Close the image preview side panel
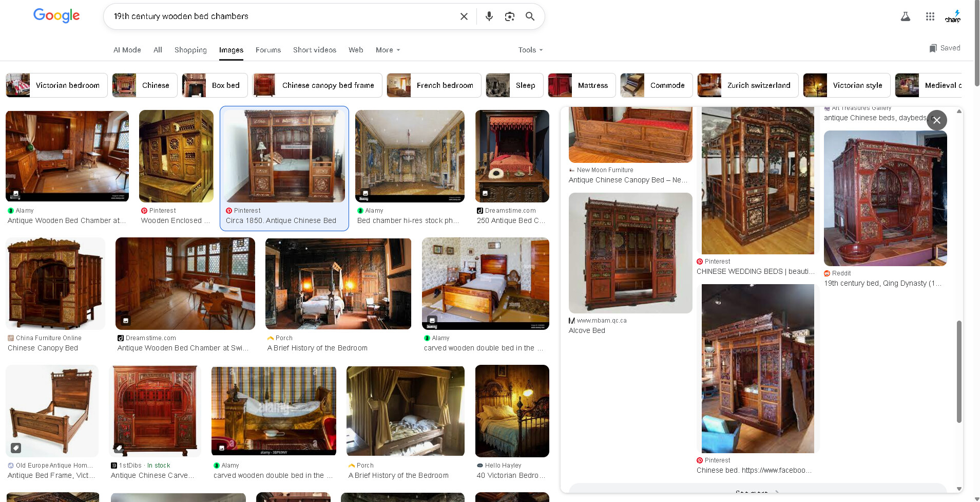The image size is (980, 502). [x=936, y=120]
